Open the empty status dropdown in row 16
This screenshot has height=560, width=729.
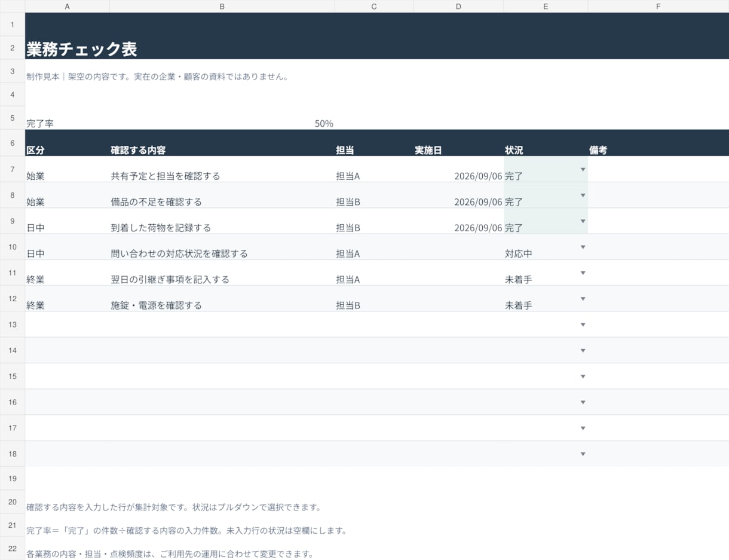coord(583,402)
